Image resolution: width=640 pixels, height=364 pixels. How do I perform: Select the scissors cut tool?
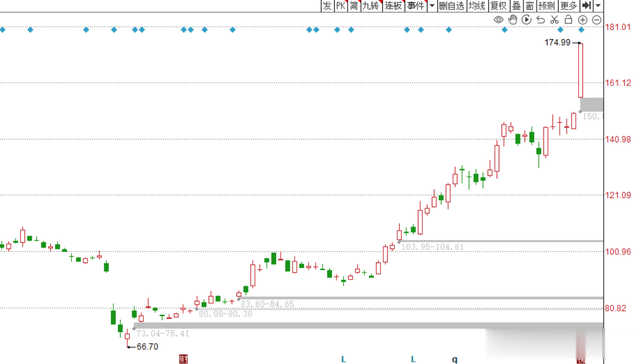point(554,20)
